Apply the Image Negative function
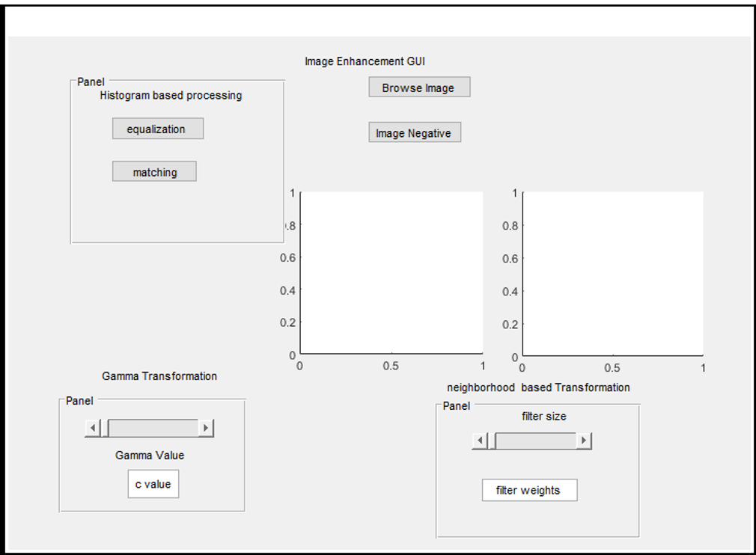This screenshot has height=555, width=756. point(414,132)
